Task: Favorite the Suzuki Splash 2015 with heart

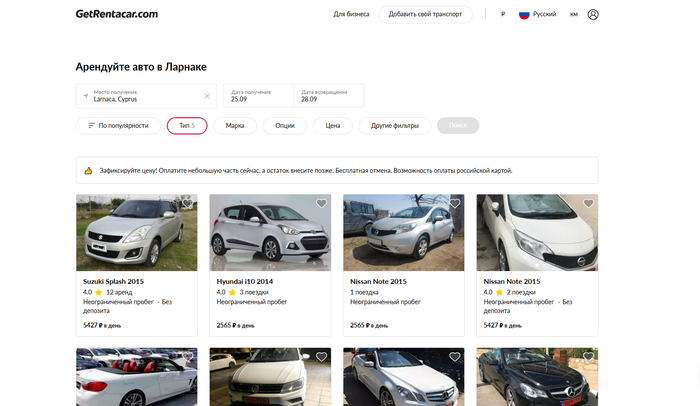Action: coord(188,204)
